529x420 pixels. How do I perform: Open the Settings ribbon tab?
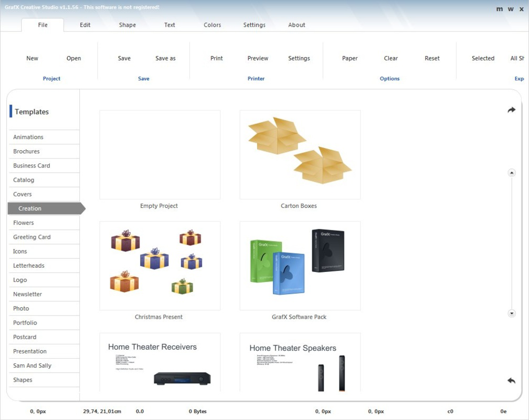255,25
